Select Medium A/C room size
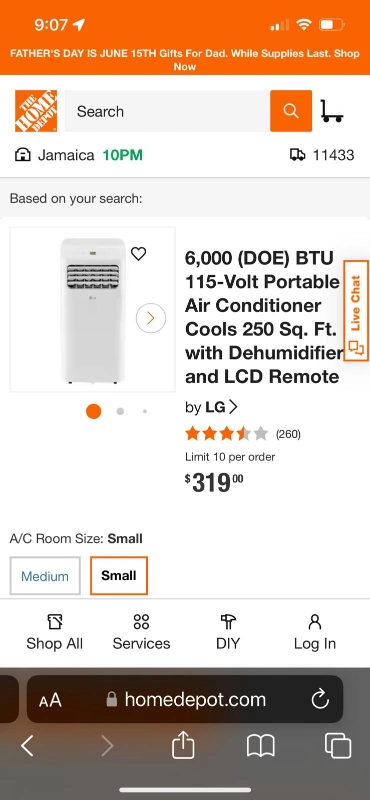This screenshot has width=370, height=800. (x=45, y=576)
